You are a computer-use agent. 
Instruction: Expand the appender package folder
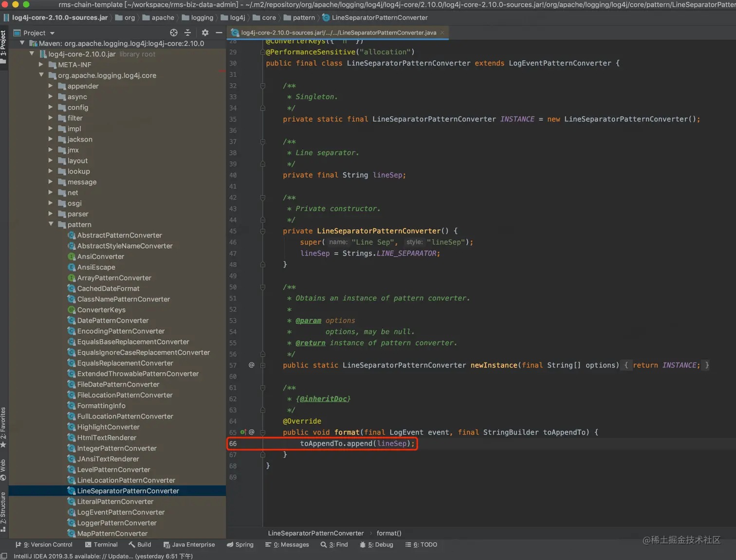51,86
